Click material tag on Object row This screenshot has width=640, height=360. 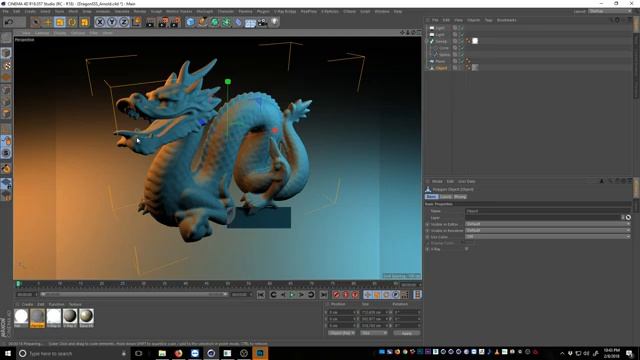(475, 68)
